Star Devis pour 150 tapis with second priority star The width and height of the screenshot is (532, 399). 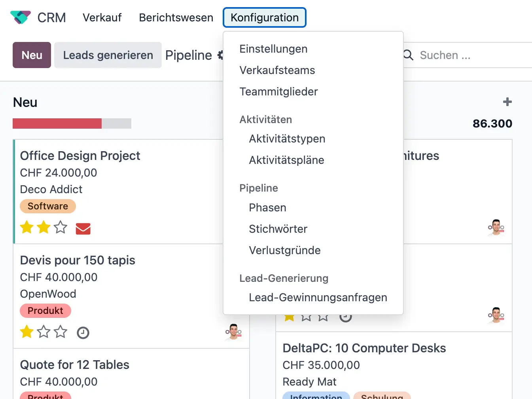tap(44, 332)
